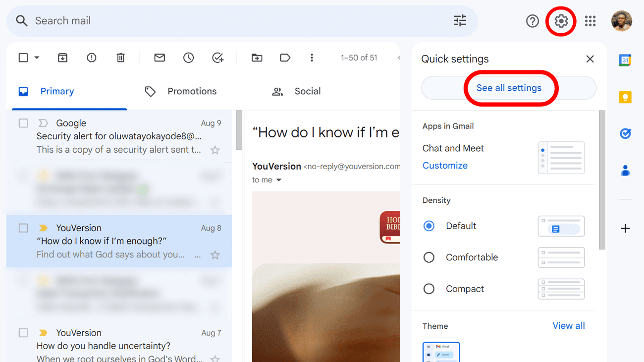Open more actions with the three-dot menu
This screenshot has width=644, height=362.
pos(312,58)
